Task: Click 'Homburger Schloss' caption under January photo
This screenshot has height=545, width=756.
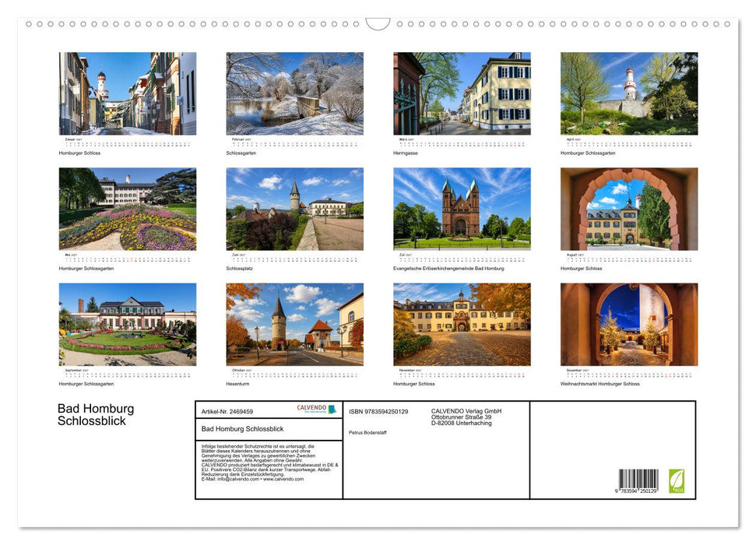Action: pos(79,153)
